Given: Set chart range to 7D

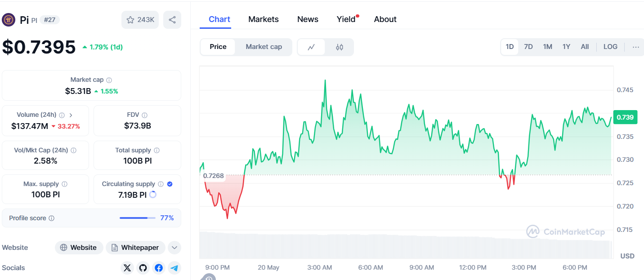Looking at the screenshot, I should [x=528, y=47].
